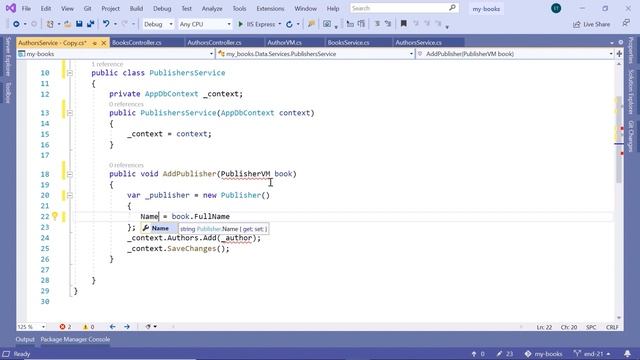640x360 pixels.
Task: Open the tab overflow dropdown arrow
Action: click(611, 43)
